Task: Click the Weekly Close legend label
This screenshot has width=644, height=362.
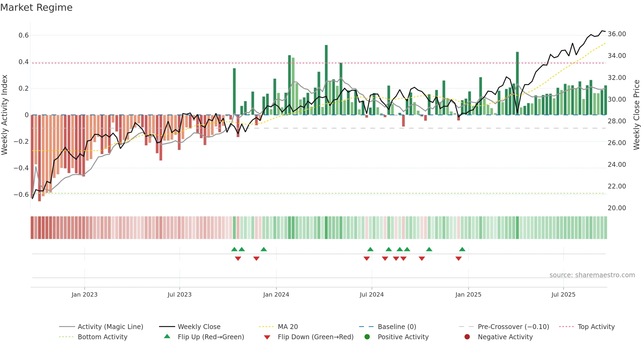Action: click(199, 327)
